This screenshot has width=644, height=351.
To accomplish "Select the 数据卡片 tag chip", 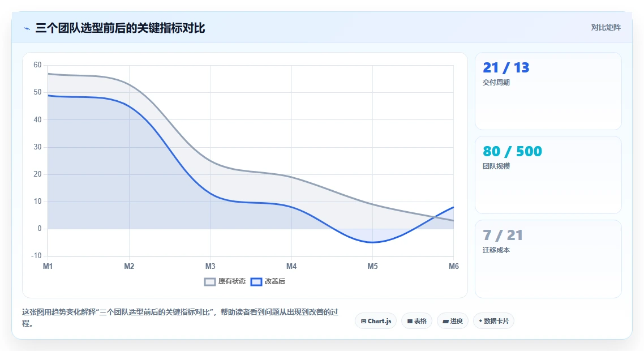I will pos(493,321).
